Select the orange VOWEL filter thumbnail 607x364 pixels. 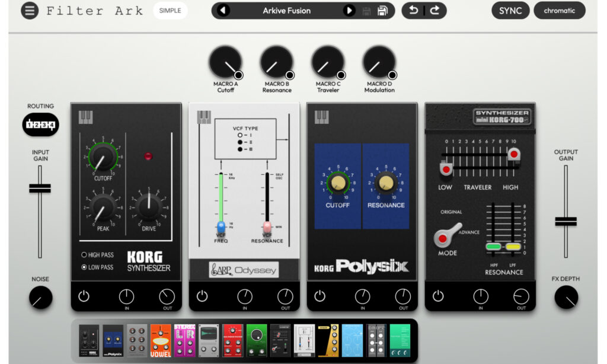[161, 340]
